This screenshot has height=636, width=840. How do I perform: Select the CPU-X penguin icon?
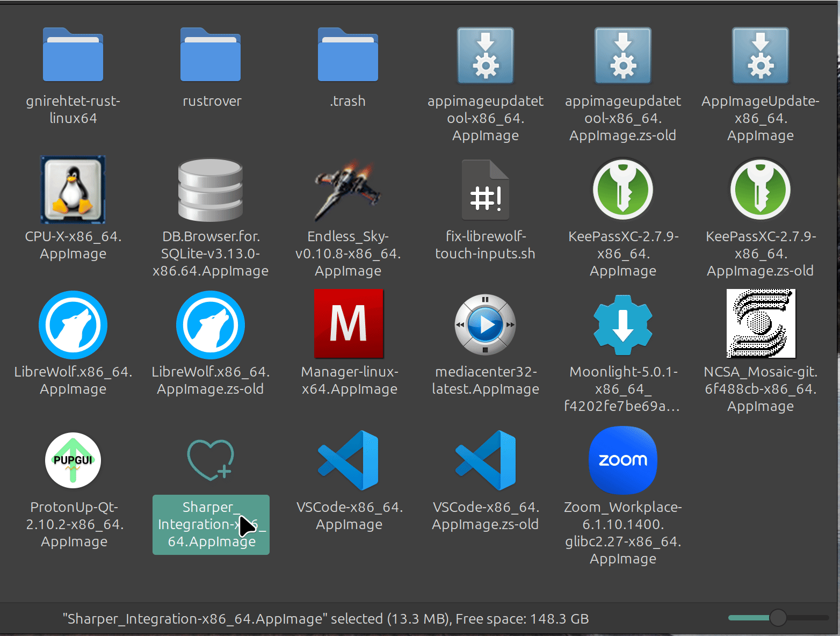pyautogui.click(x=73, y=190)
